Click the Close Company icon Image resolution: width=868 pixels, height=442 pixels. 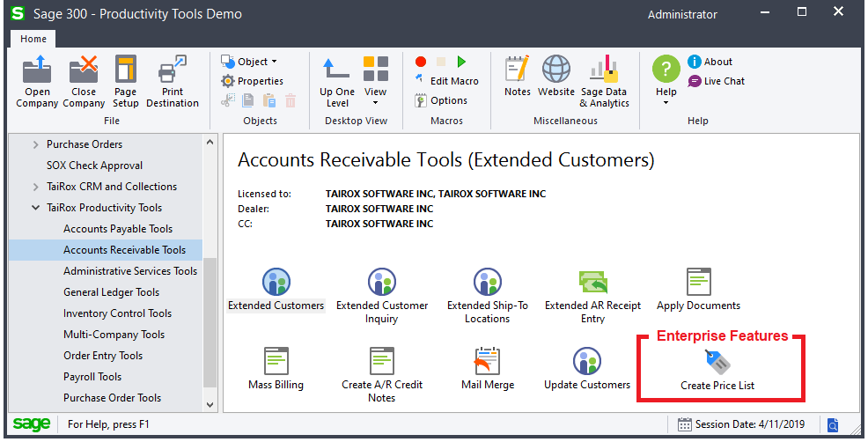(x=84, y=70)
